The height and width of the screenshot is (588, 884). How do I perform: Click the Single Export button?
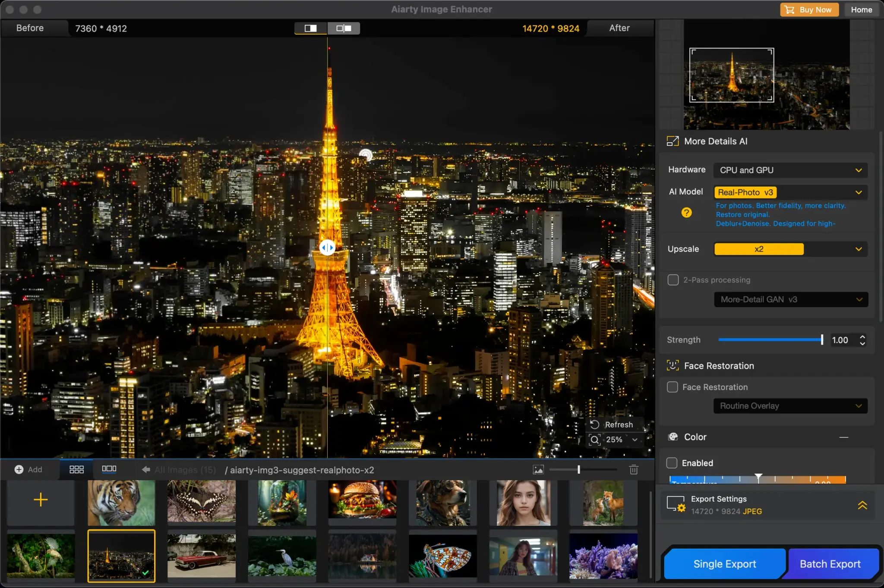tap(724, 564)
